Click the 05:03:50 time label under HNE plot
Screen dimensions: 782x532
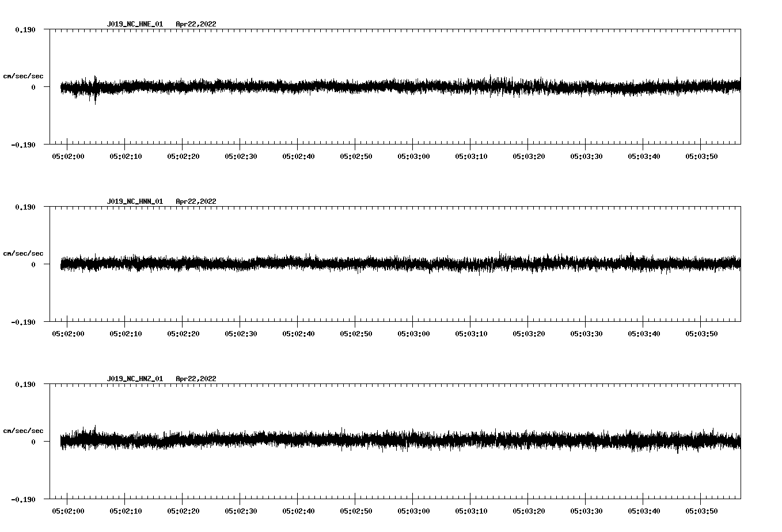[701, 157]
